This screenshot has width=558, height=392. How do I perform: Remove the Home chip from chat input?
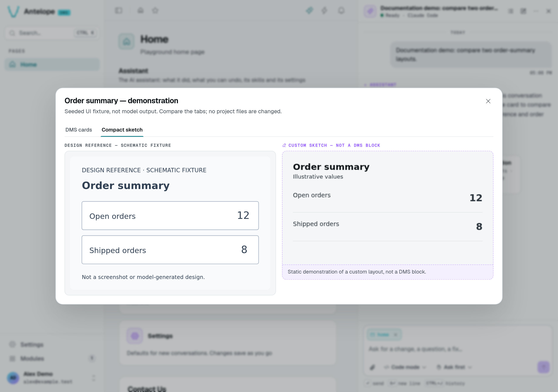click(396, 335)
